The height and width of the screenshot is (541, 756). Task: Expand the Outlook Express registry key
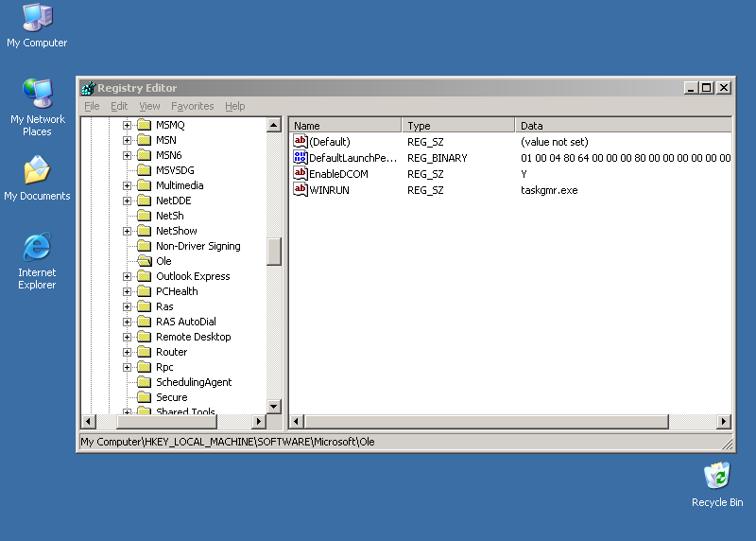coord(127,276)
